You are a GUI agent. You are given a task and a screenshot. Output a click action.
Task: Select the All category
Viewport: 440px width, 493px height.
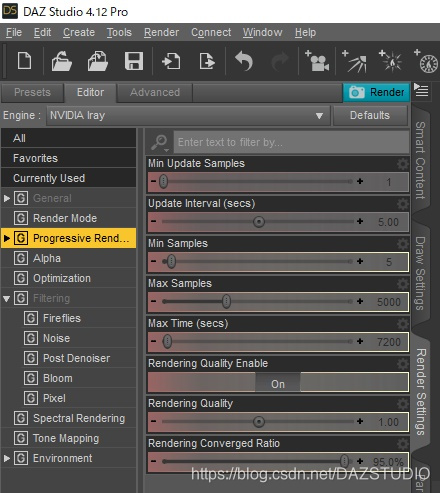click(x=68, y=138)
